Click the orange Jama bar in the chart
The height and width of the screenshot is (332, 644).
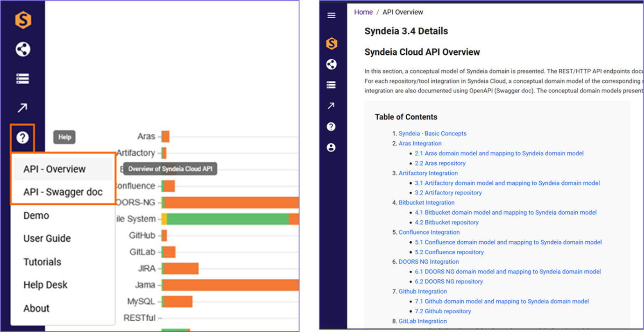231,285
